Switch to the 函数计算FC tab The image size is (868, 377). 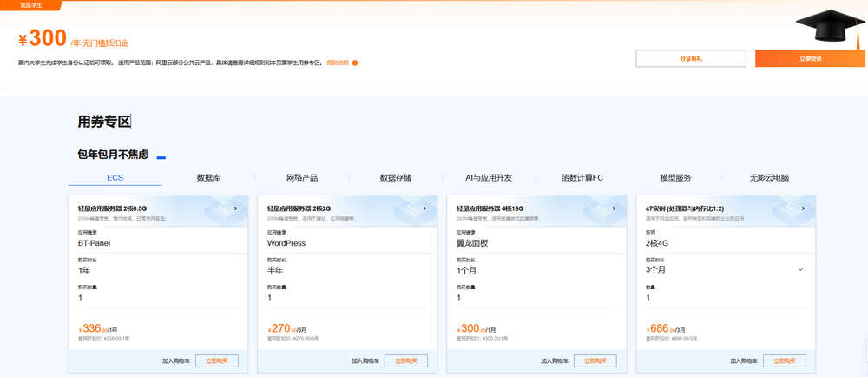[582, 178]
